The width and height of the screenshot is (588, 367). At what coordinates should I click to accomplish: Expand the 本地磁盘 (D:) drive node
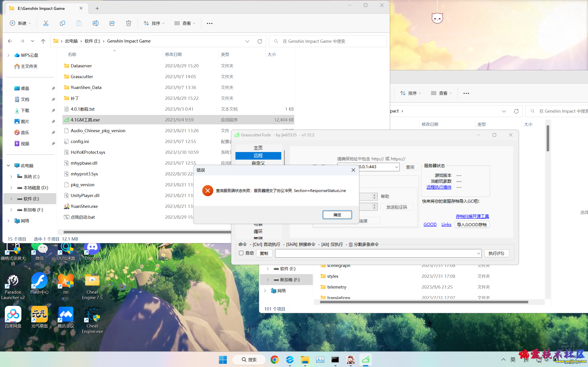click(x=11, y=188)
